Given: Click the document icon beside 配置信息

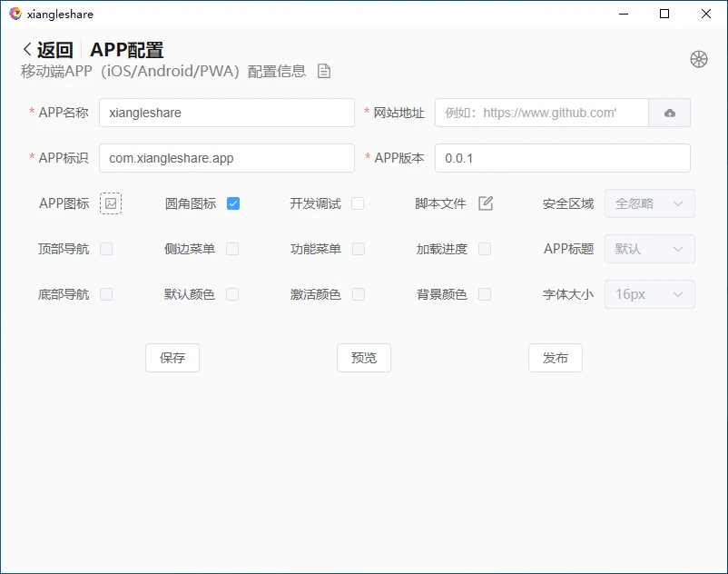Looking at the screenshot, I should click(x=324, y=72).
